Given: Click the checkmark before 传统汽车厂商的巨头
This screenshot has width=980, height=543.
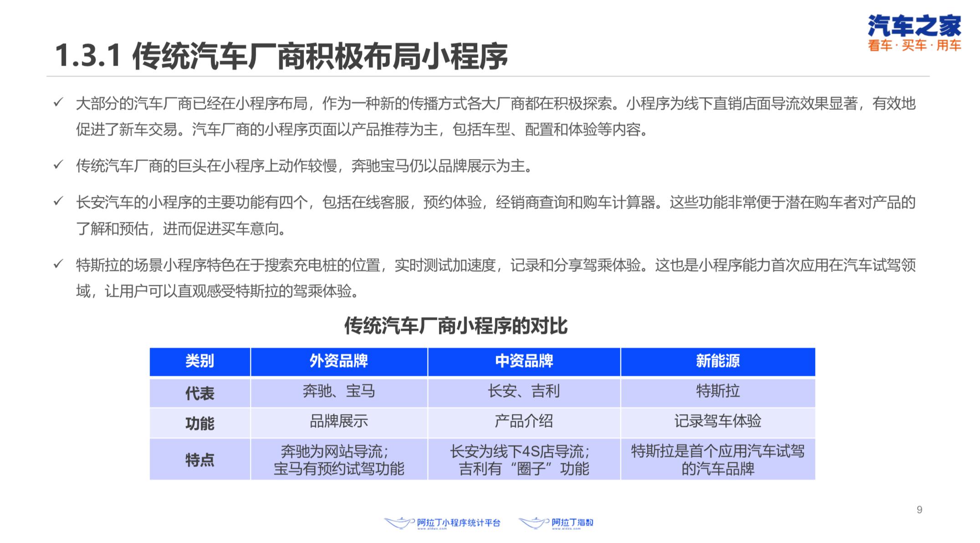Looking at the screenshot, I should [58, 165].
